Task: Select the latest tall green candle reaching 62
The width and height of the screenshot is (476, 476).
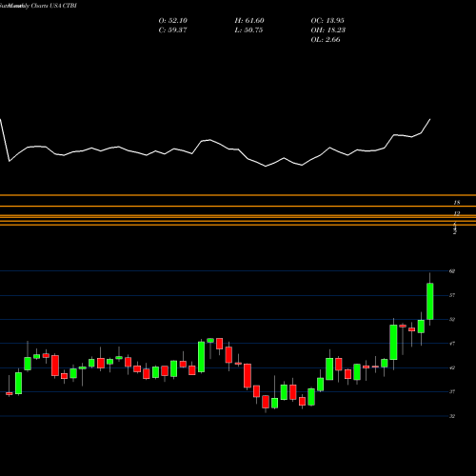Action: (430, 301)
